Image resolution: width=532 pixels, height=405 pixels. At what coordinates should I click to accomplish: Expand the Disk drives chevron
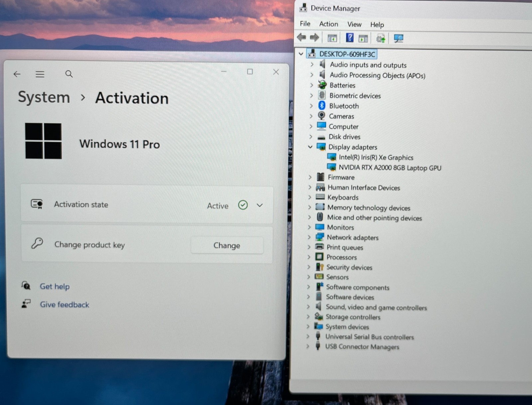tap(311, 136)
